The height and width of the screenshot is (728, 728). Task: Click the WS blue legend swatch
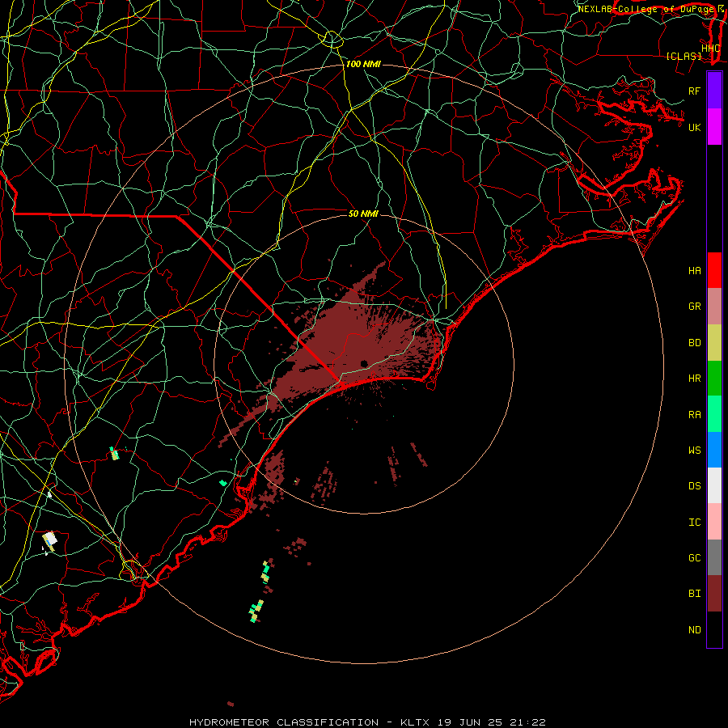pyautogui.click(x=714, y=450)
